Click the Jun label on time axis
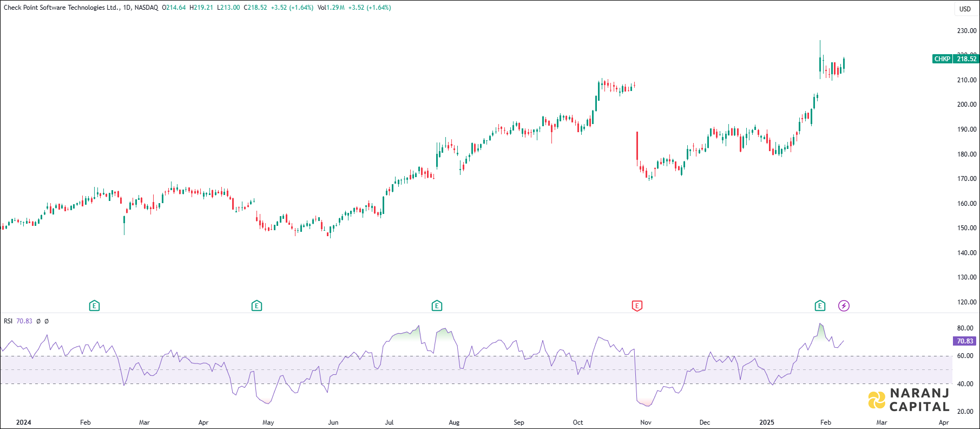This screenshot has height=429, width=980. click(x=333, y=422)
